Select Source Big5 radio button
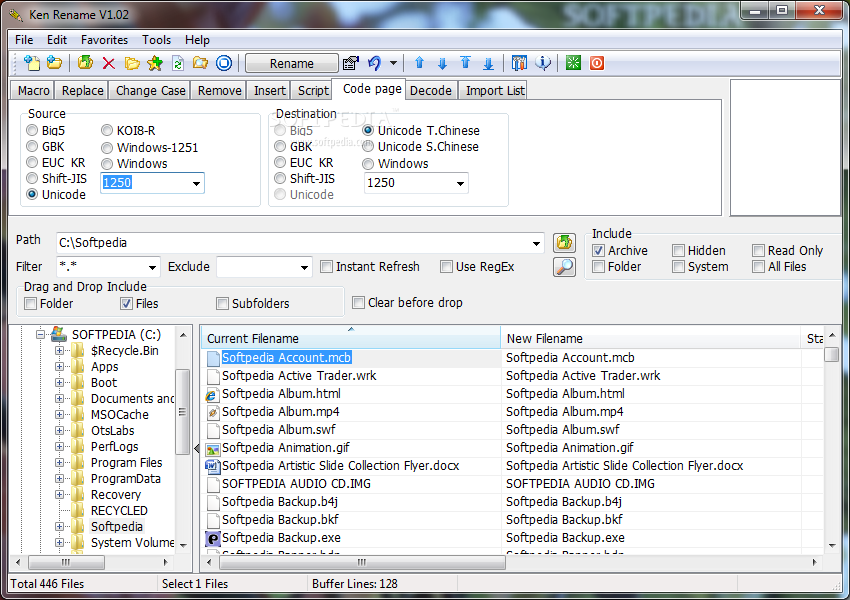 coord(33,131)
